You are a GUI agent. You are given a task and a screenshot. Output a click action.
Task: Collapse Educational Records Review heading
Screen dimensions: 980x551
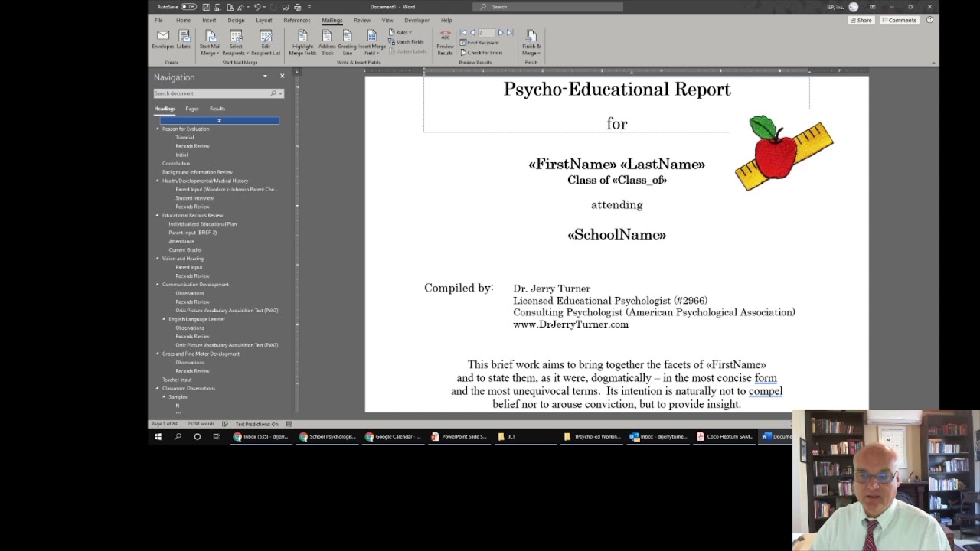pos(158,215)
